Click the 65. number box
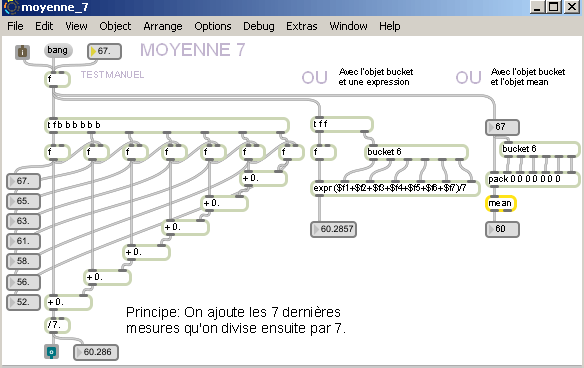The image size is (584, 368). coord(23,202)
